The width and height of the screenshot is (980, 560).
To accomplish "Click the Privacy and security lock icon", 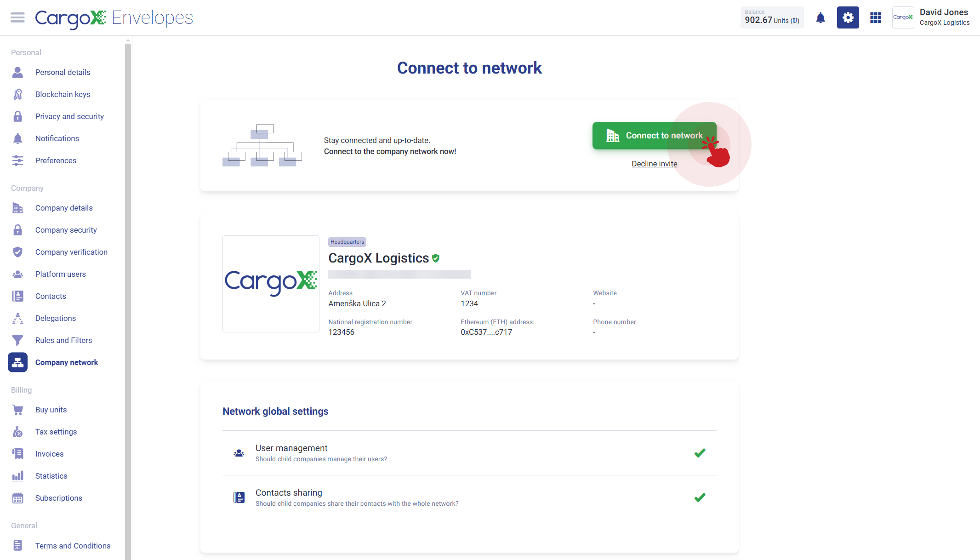I will (17, 116).
